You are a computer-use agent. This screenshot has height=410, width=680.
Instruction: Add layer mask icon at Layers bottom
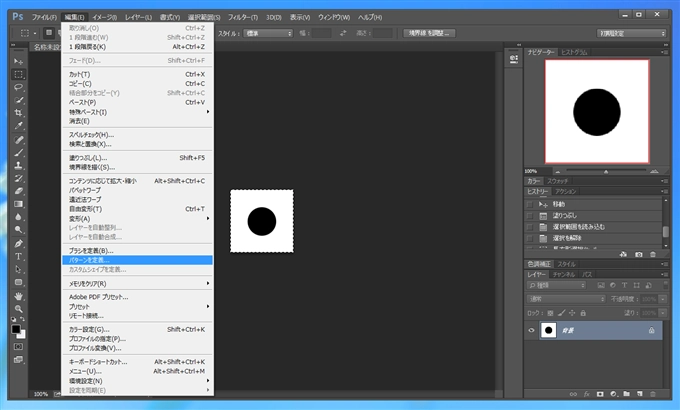pyautogui.click(x=600, y=394)
